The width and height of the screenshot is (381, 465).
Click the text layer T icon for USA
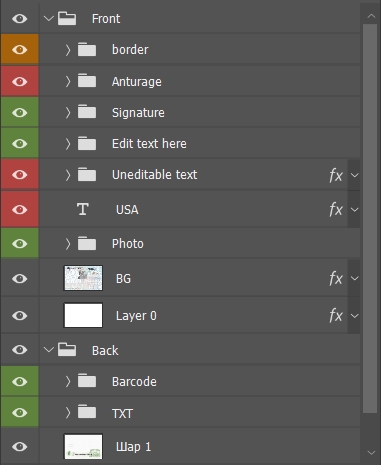pos(83,209)
